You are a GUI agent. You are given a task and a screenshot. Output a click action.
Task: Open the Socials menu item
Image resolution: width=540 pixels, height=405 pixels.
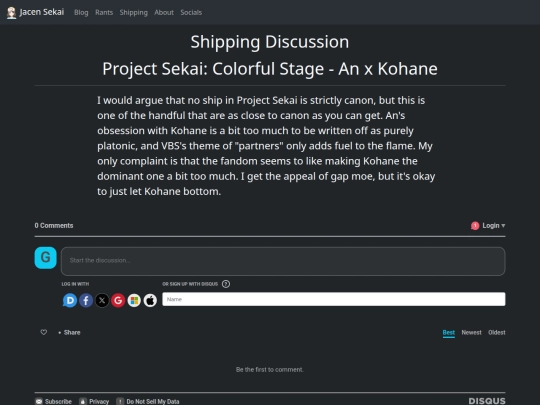(191, 12)
